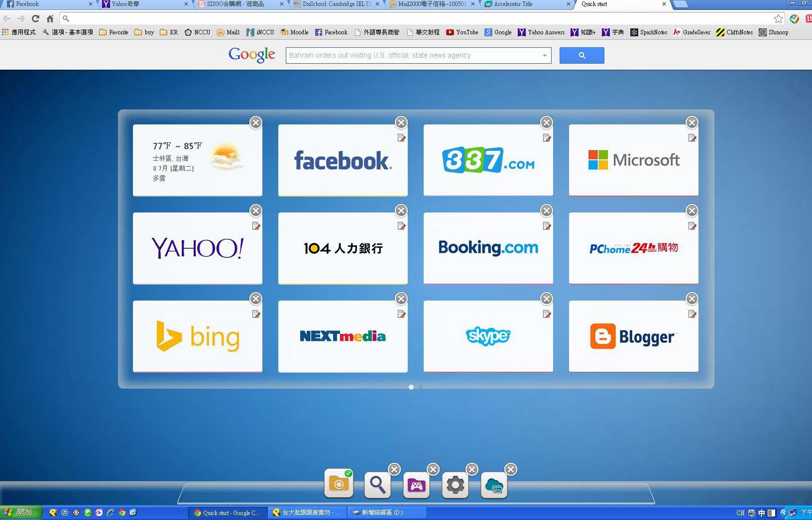This screenshot has height=520, width=812.
Task: Switch to the Accelerator Title tab
Action: [x=528, y=4]
